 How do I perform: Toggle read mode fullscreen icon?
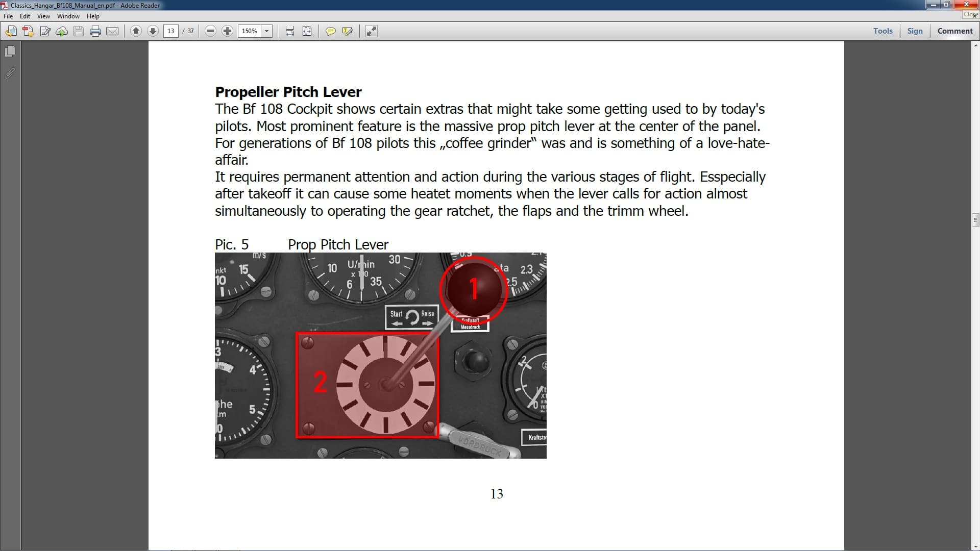372,31
